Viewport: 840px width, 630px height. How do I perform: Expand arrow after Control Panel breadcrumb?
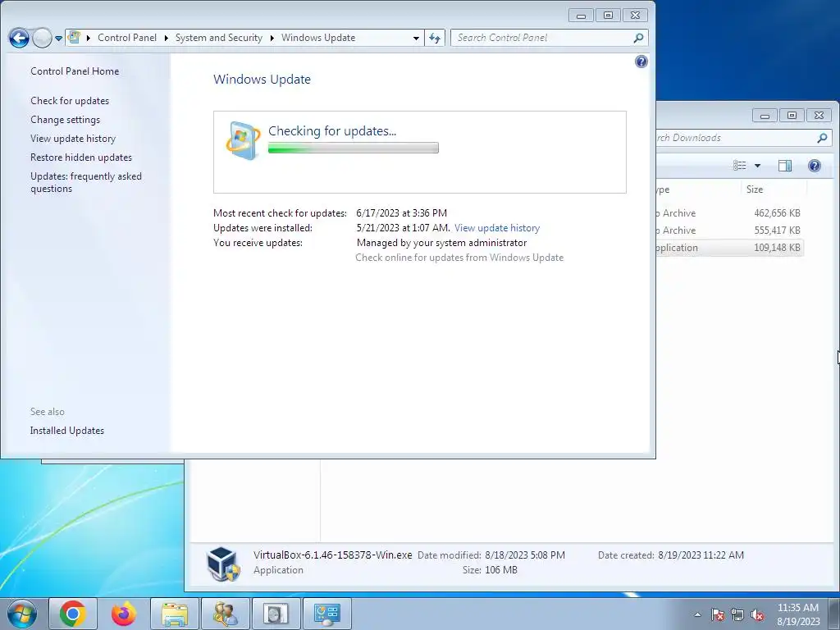tap(166, 38)
